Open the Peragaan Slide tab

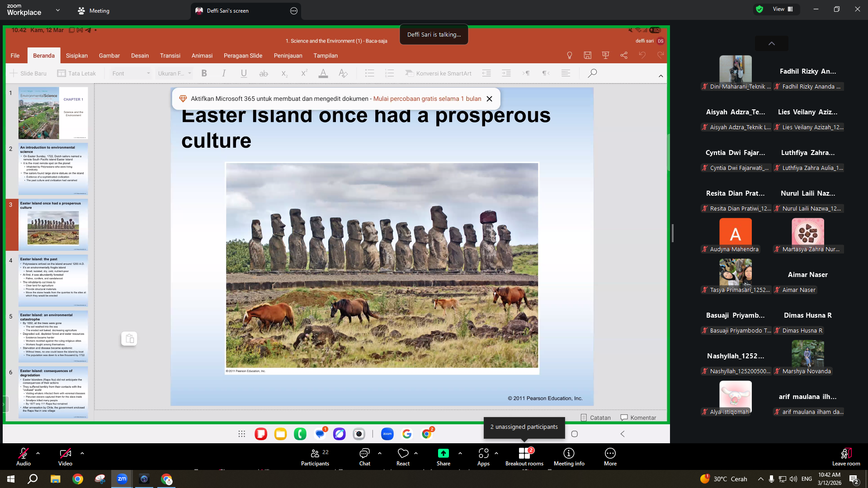(x=243, y=56)
